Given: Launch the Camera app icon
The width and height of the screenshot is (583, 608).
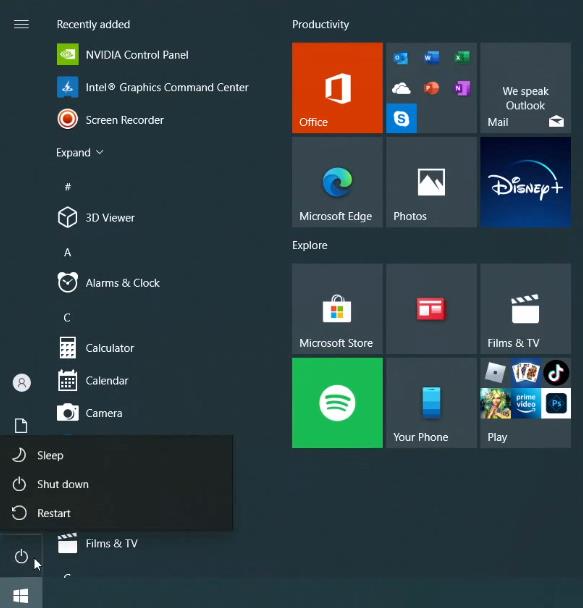Looking at the screenshot, I should click(x=68, y=413).
